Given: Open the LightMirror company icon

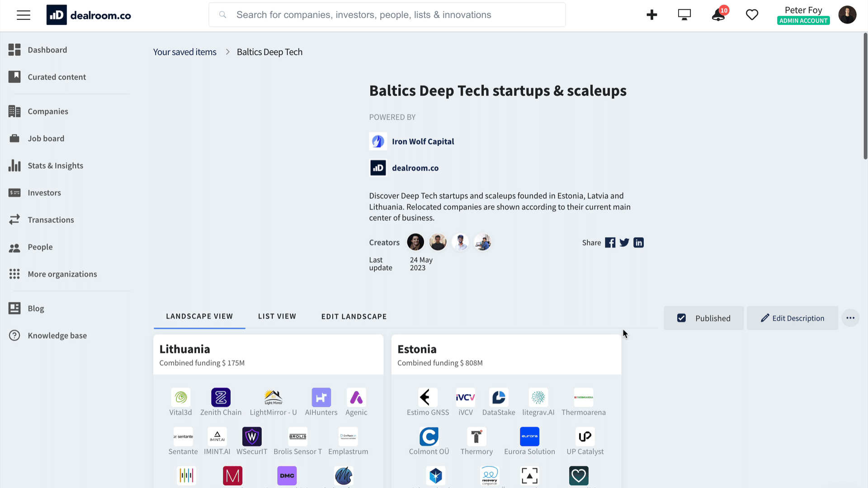Looking at the screenshot, I should pos(273,397).
